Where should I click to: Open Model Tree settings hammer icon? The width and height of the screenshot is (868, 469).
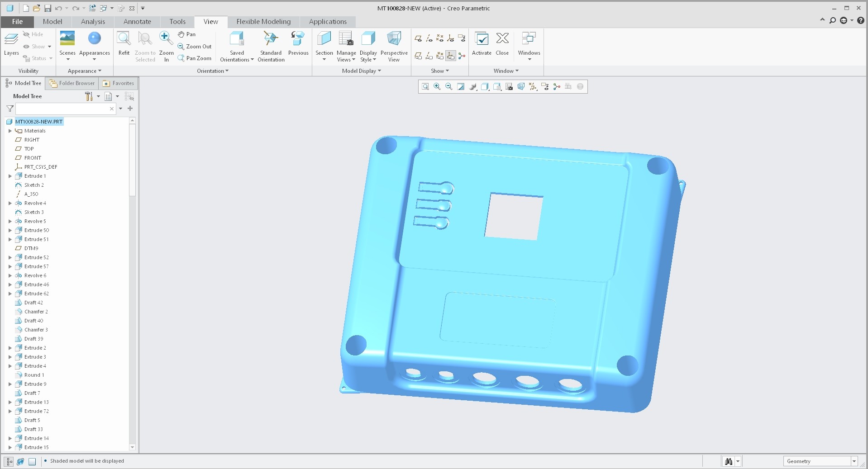(x=89, y=96)
